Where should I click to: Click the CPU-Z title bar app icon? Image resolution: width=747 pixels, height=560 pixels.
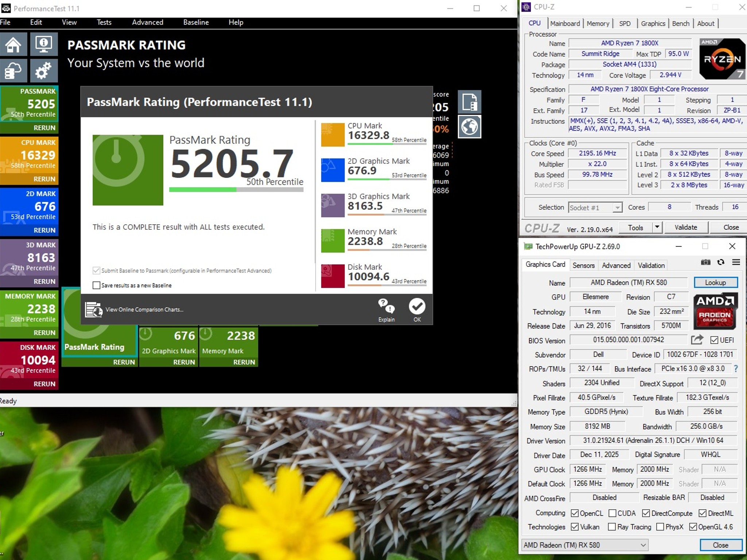click(x=526, y=7)
